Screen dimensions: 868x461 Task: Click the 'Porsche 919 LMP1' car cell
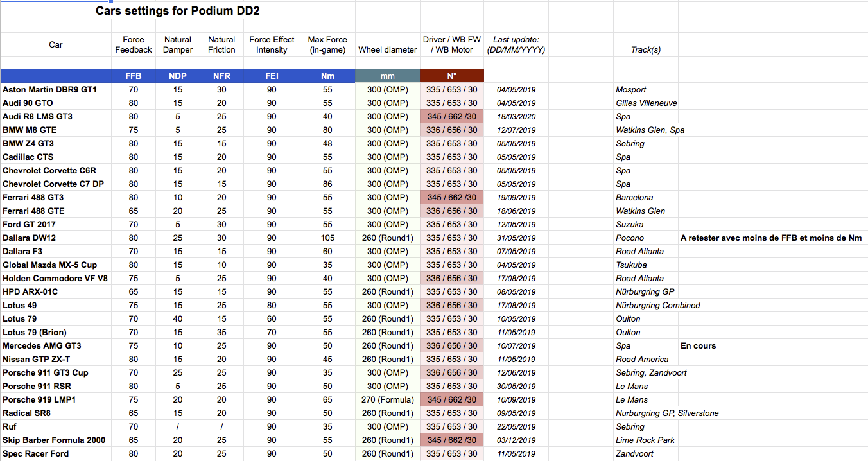(x=56, y=399)
